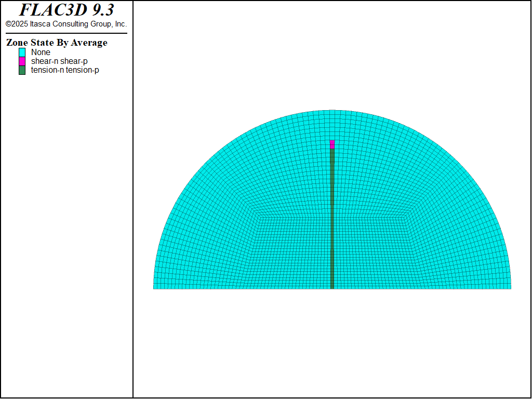Screen dimensions: 532x399
Task: Click the cyan None legend swatch
Action: click(x=22, y=52)
